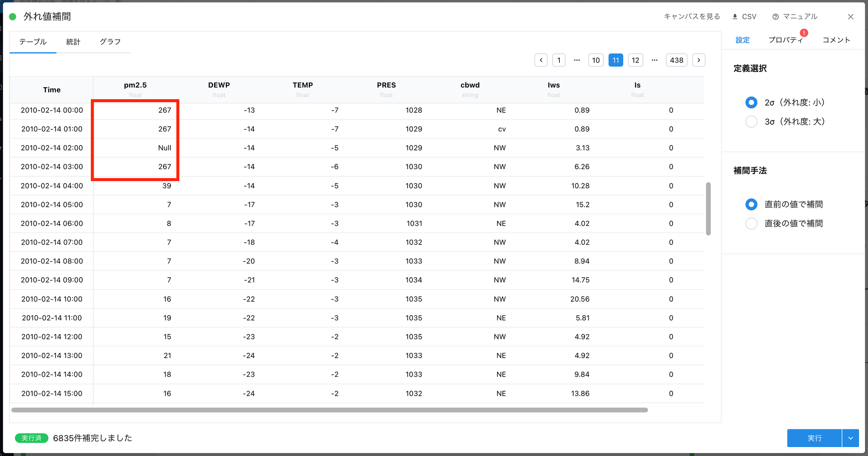Click 2010-02-14 11:00 time cell

(52, 318)
